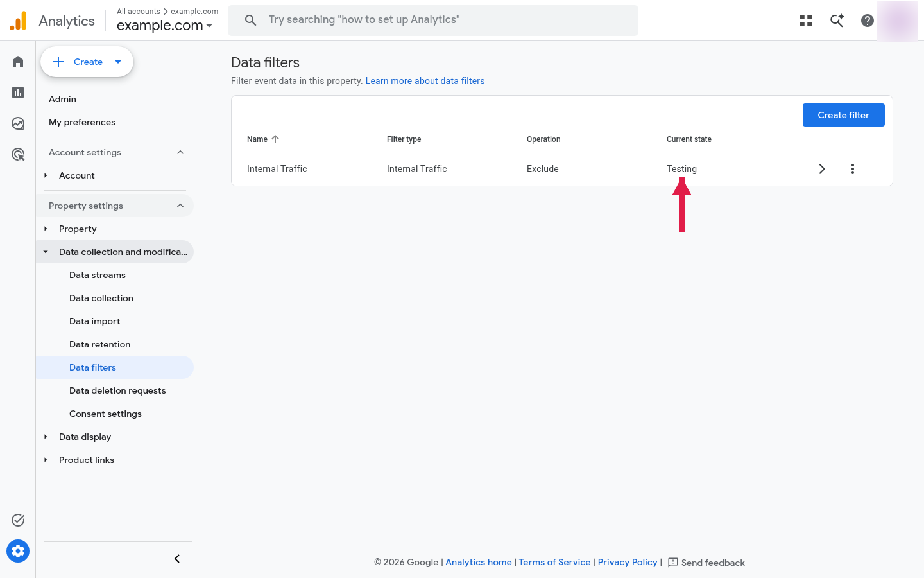
Task: Open the Analytics home footer link
Action: 479,562
